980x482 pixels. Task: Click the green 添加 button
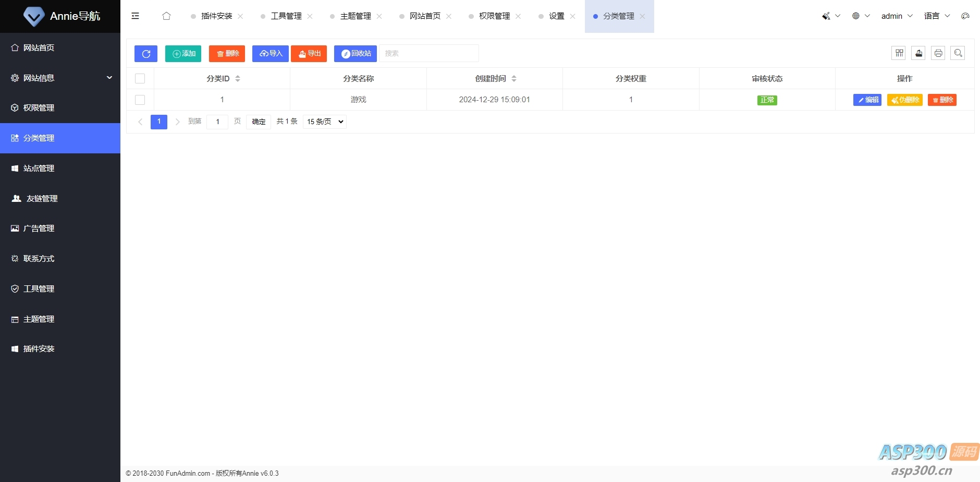pos(183,54)
